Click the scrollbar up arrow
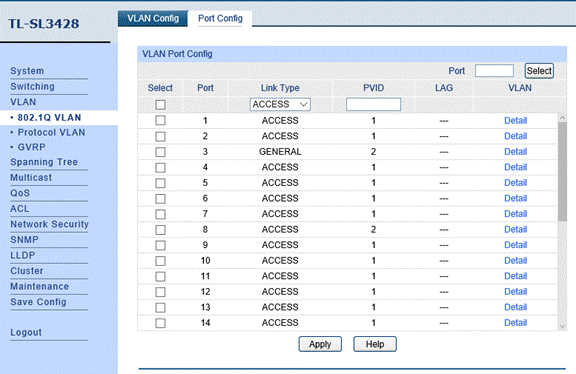This screenshot has height=374, width=576. 562,118
